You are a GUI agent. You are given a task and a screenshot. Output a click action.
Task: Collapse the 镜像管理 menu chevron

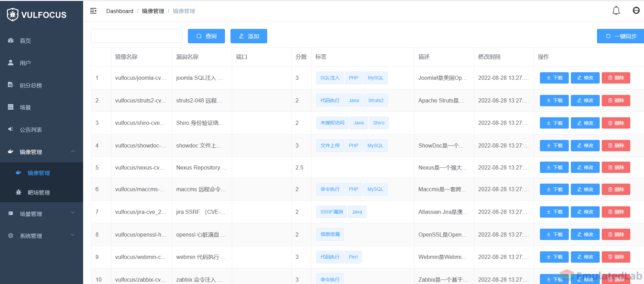[73, 152]
